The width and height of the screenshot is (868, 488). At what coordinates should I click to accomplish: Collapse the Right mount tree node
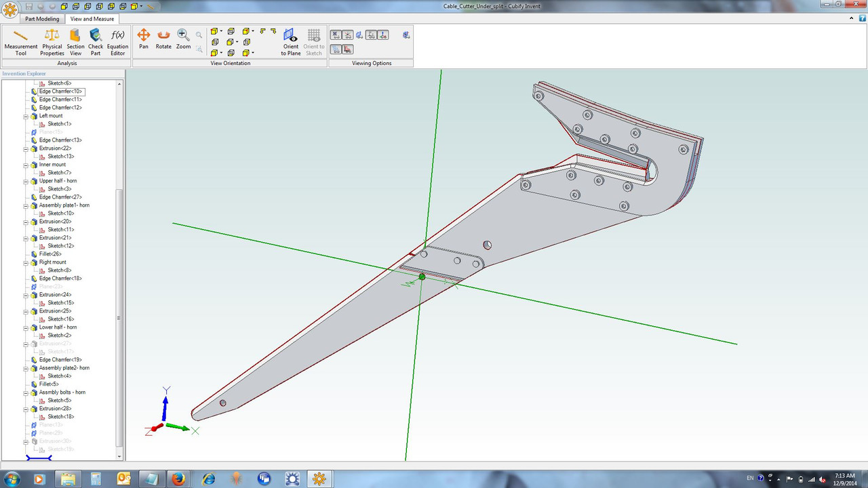click(x=26, y=262)
